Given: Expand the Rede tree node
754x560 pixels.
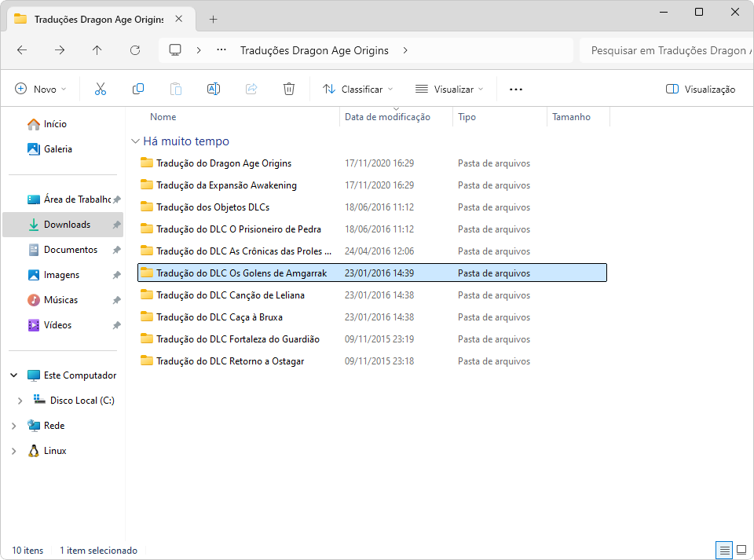Looking at the screenshot, I should point(14,426).
